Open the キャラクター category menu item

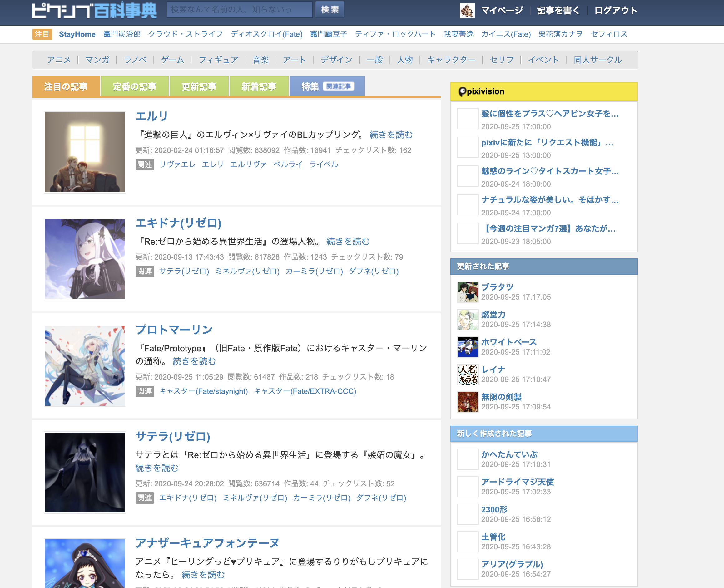click(x=451, y=60)
